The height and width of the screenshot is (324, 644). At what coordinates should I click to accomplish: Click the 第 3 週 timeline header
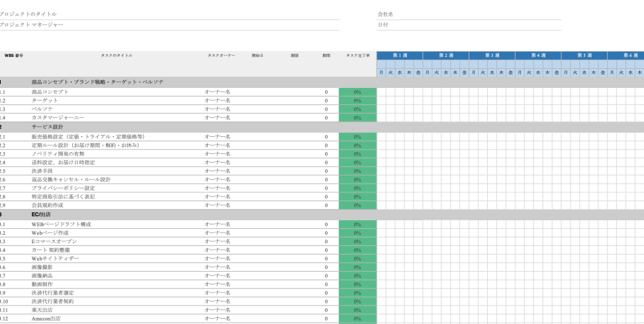click(492, 56)
